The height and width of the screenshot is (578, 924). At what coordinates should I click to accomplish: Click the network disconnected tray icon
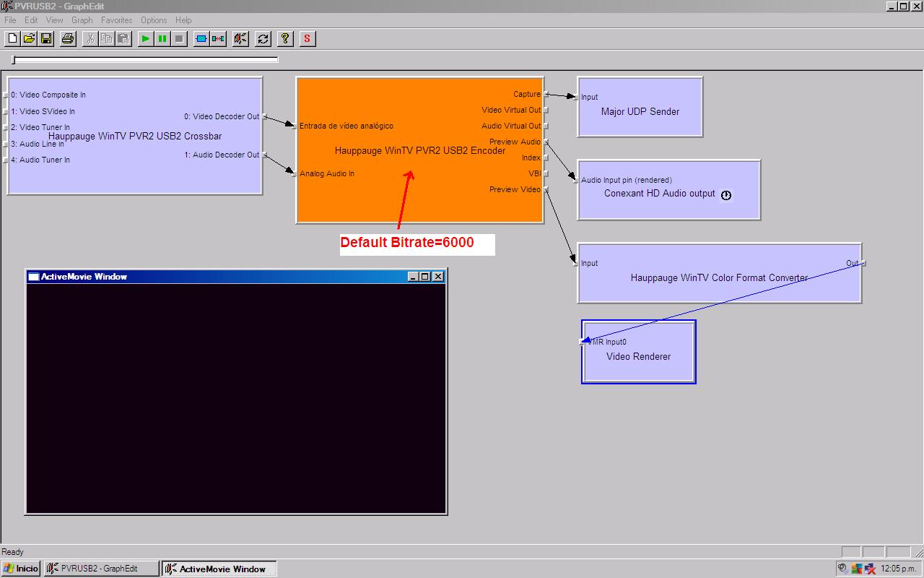coord(870,569)
